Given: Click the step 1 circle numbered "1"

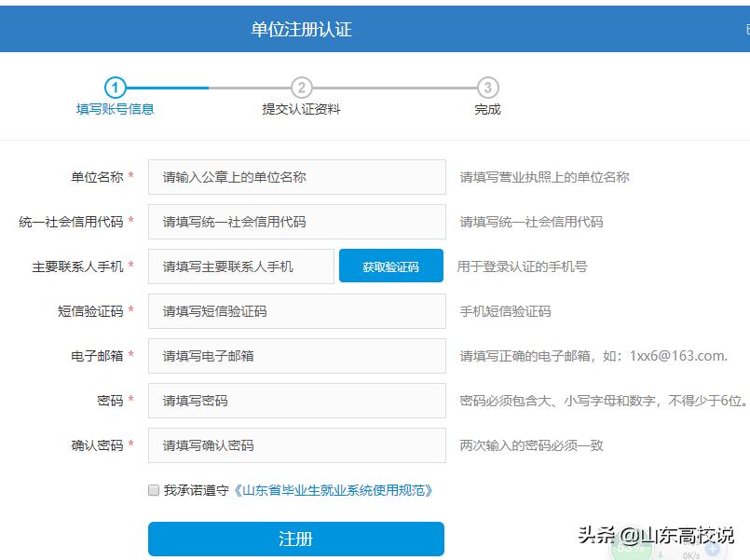Looking at the screenshot, I should [115, 88].
